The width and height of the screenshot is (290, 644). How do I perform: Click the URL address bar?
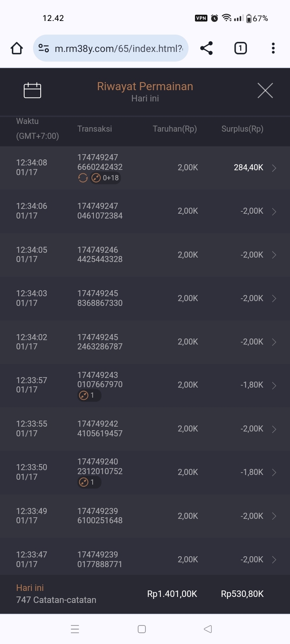pos(119,48)
